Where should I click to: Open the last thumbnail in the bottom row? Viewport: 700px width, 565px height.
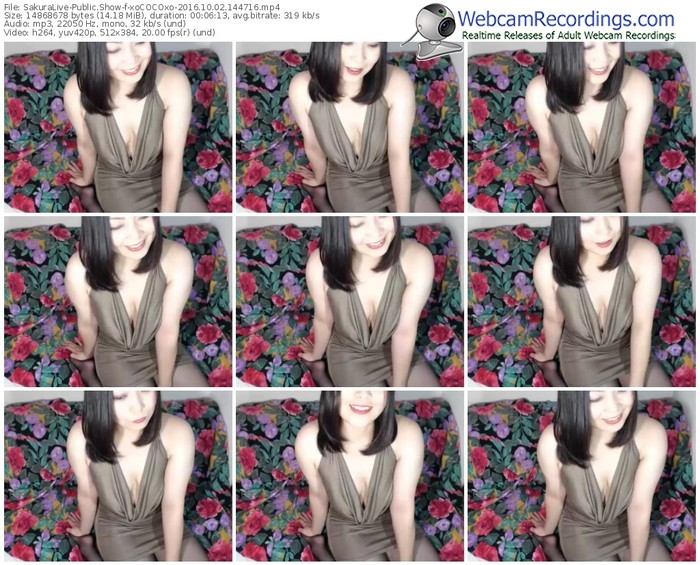[x=582, y=476]
